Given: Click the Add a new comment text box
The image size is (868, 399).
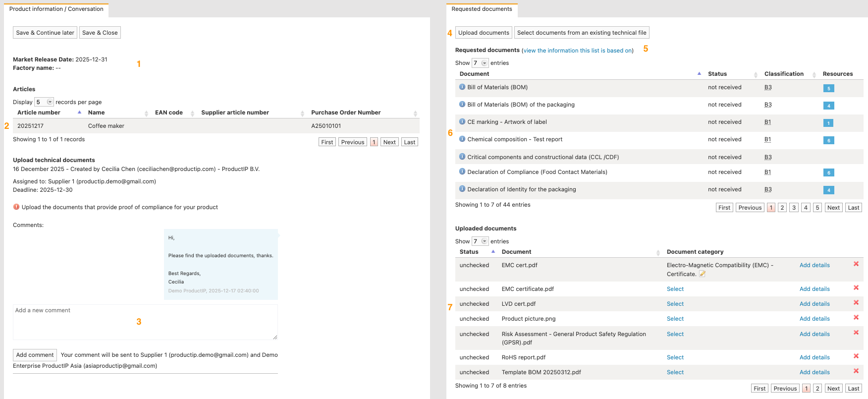Looking at the screenshot, I should tap(145, 322).
